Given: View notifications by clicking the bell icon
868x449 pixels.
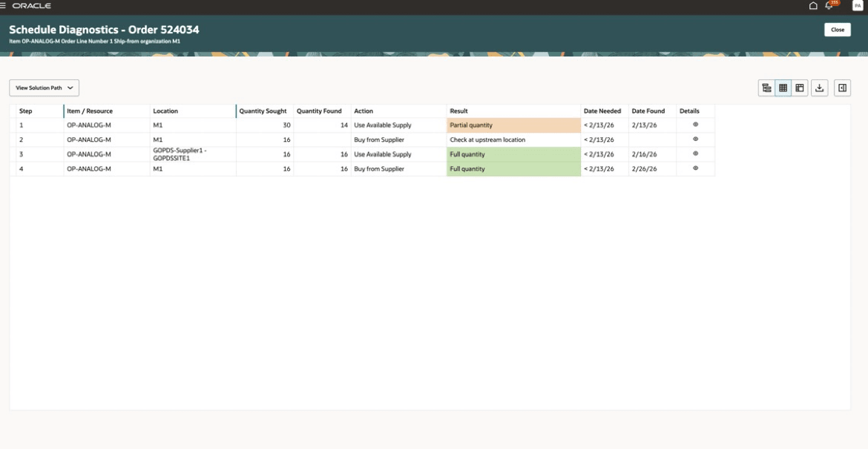Looking at the screenshot, I should pos(828,6).
